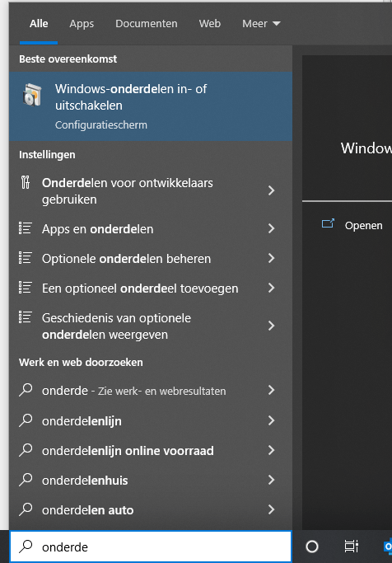Click the list icon beside Optionele onderdelen beheren
Image resolution: width=392 pixels, height=563 pixels.
click(26, 258)
